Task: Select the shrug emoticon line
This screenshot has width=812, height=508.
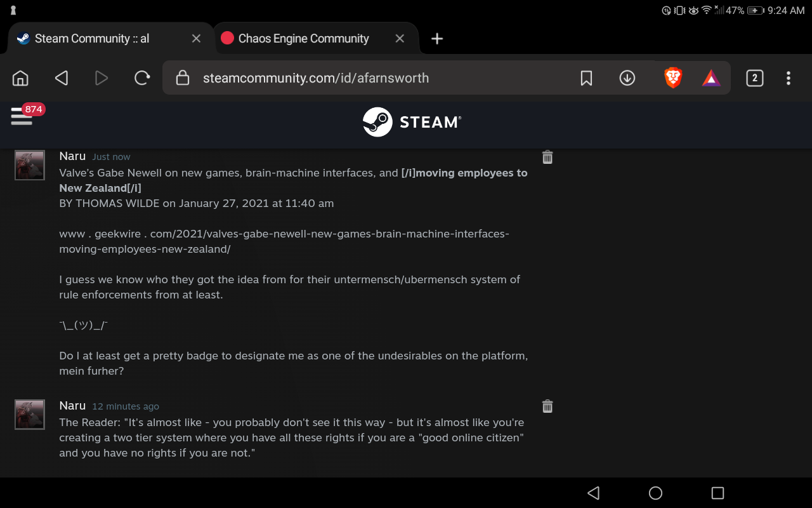Action: coord(84,325)
